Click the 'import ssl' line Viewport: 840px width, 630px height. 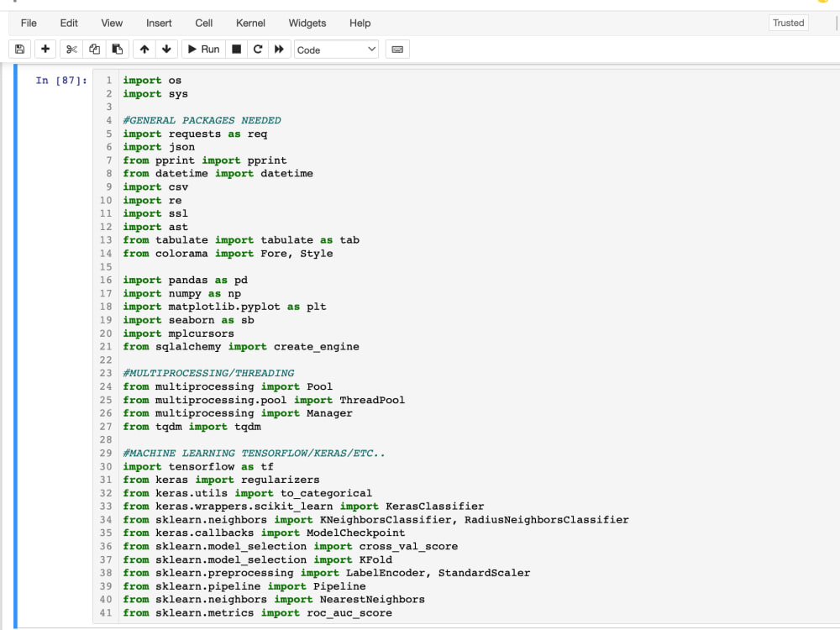click(x=155, y=213)
